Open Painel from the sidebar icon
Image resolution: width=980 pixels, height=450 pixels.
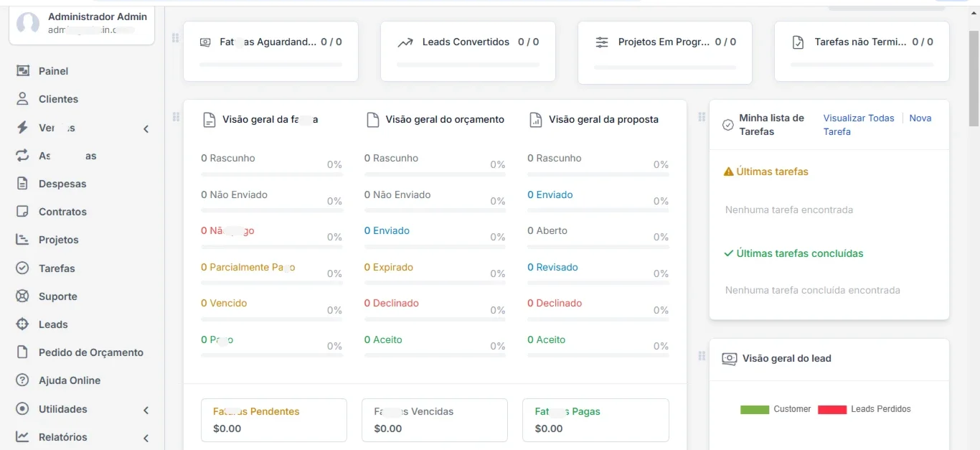pyautogui.click(x=23, y=71)
